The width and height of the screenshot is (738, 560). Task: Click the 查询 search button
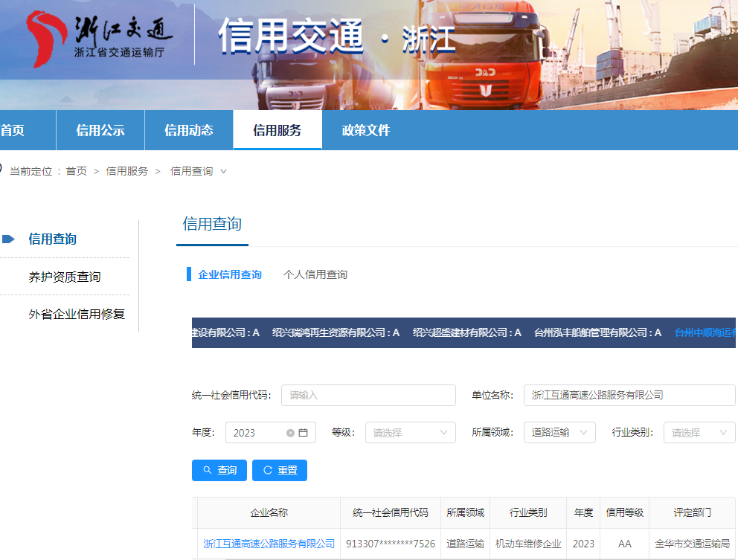219,470
